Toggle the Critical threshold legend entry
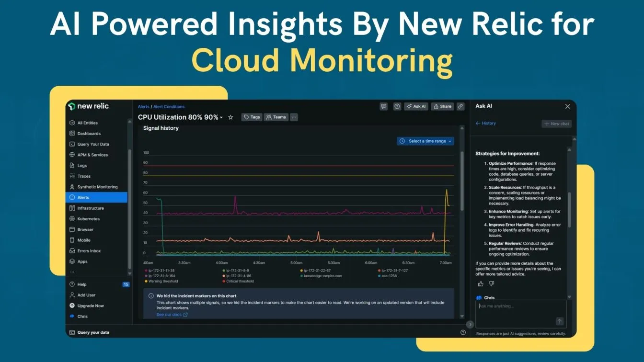This screenshot has height=362, width=644. tap(238, 281)
